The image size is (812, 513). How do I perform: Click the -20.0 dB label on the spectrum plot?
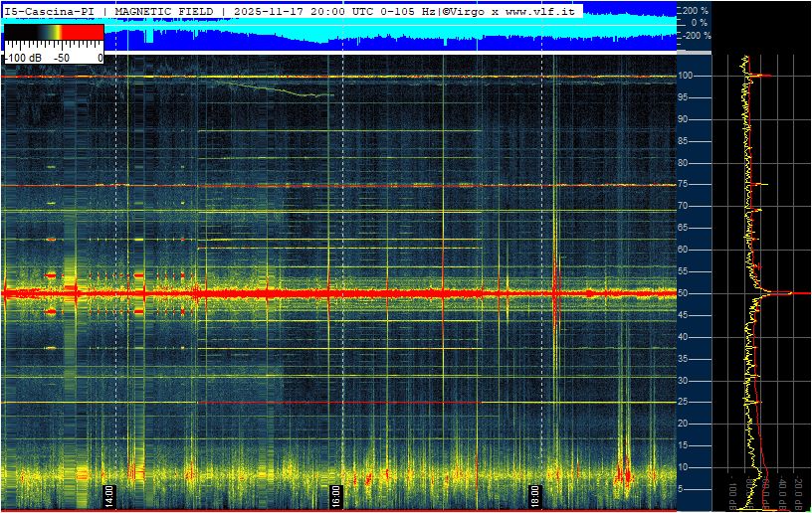797,494
